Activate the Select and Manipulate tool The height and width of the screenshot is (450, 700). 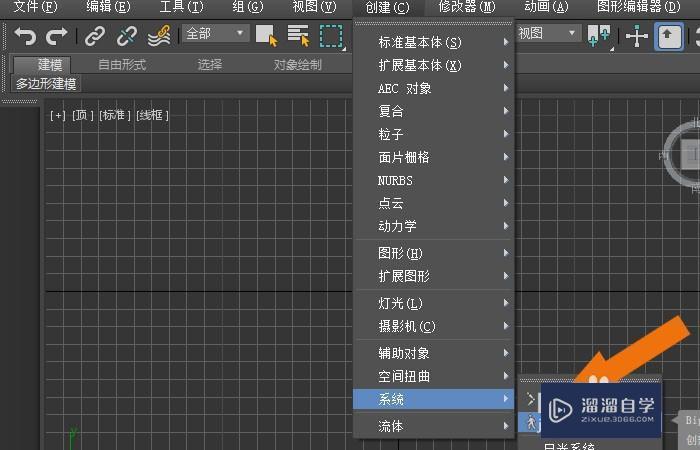tap(636, 36)
